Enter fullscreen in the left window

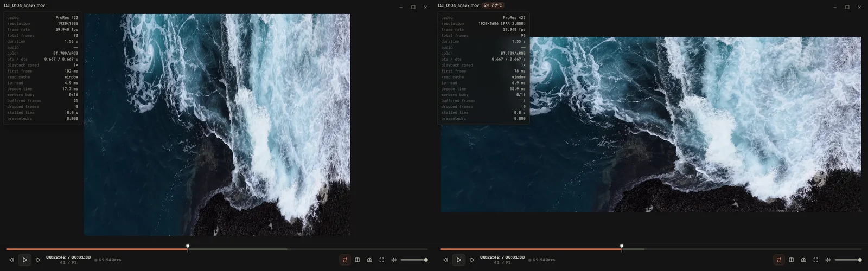click(381, 260)
